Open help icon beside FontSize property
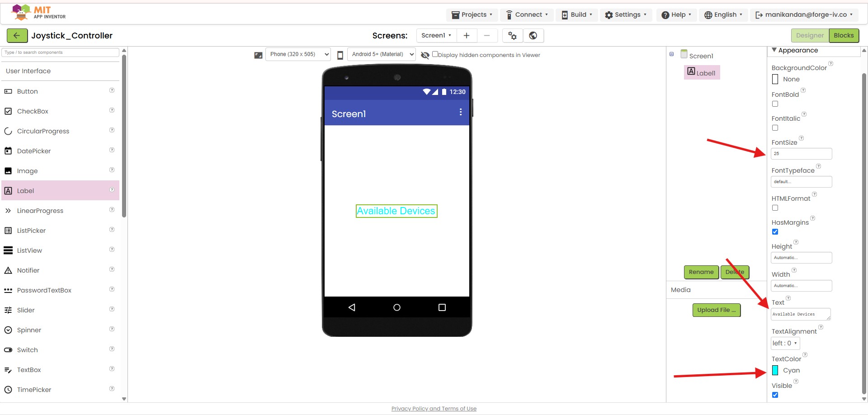The width and height of the screenshot is (868, 415). pos(801,138)
